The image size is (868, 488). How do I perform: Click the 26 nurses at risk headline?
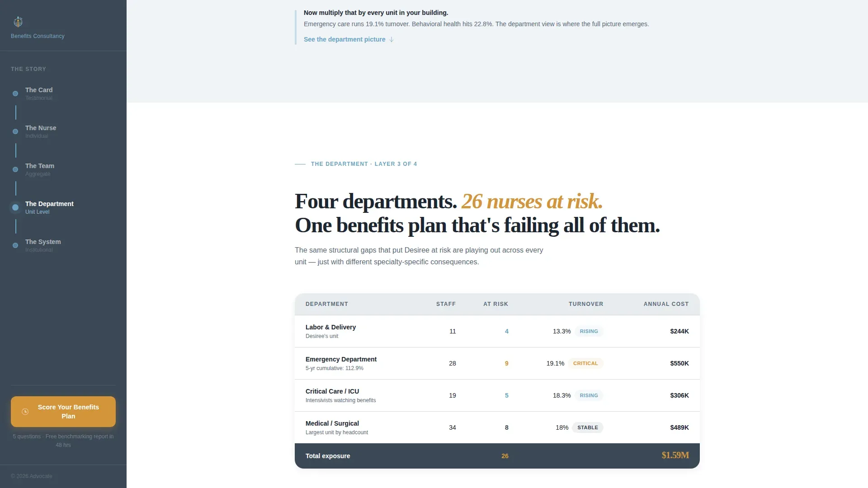pyautogui.click(x=532, y=202)
